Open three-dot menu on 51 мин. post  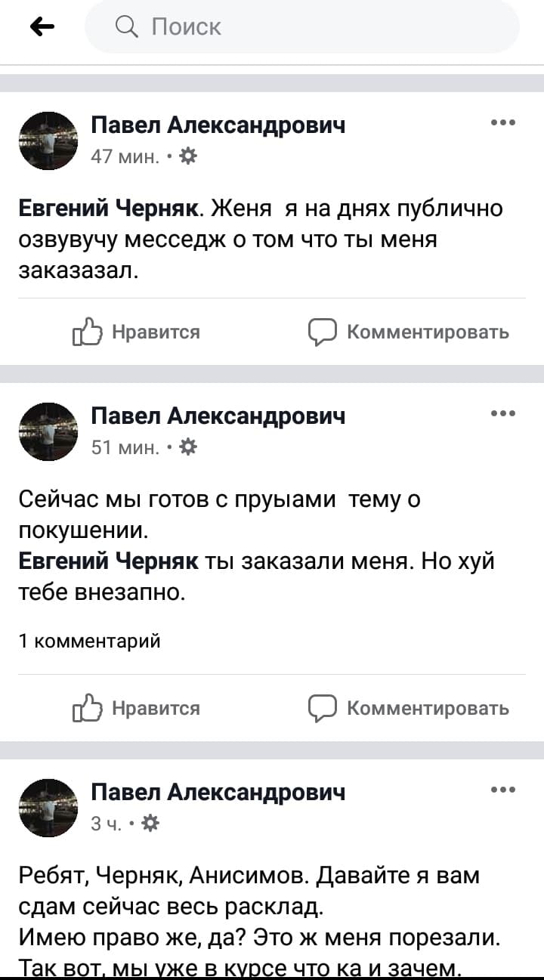[x=502, y=413]
